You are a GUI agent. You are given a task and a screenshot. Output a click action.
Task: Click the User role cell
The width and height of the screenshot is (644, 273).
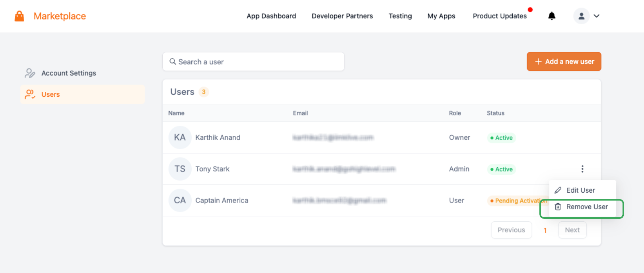point(457,200)
